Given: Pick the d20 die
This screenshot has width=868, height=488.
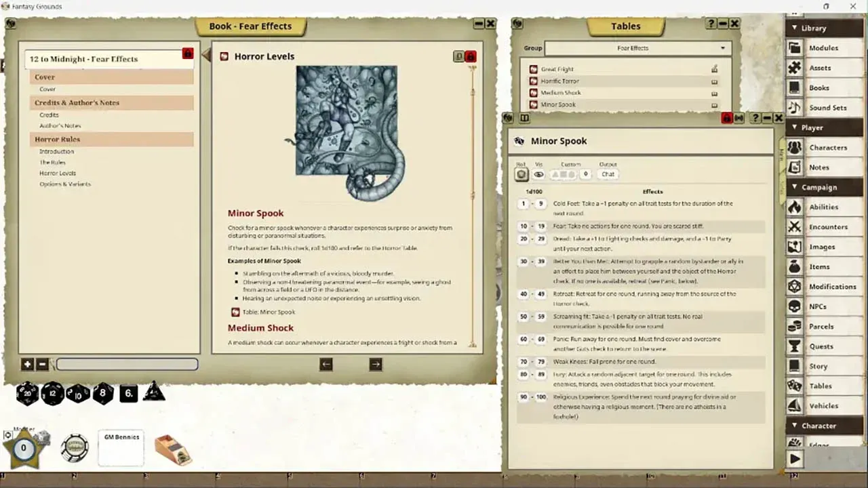Looking at the screenshot, I should (27, 392).
